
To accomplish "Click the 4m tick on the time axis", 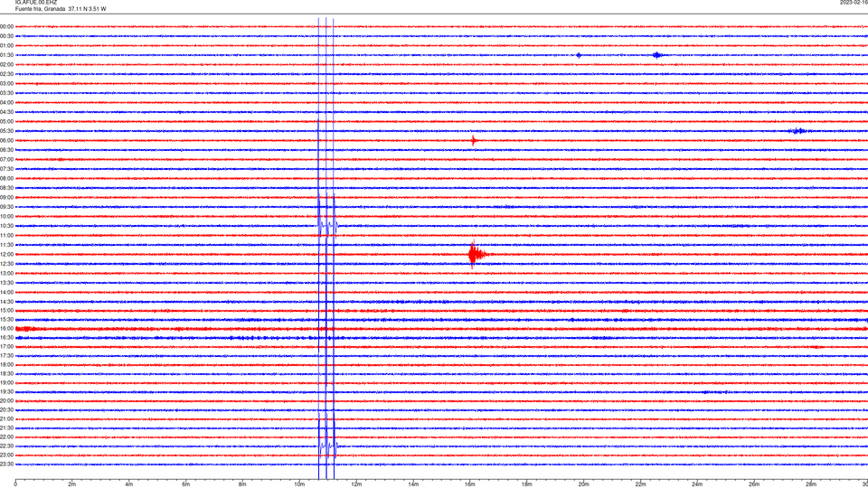I will [129, 484].
